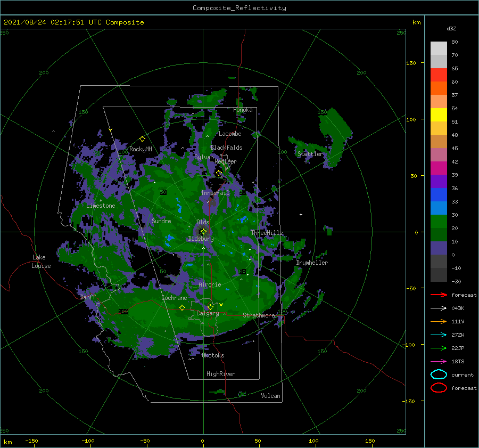Click the magenta 18TS arrow icon
479x448 pixels.
(439, 362)
